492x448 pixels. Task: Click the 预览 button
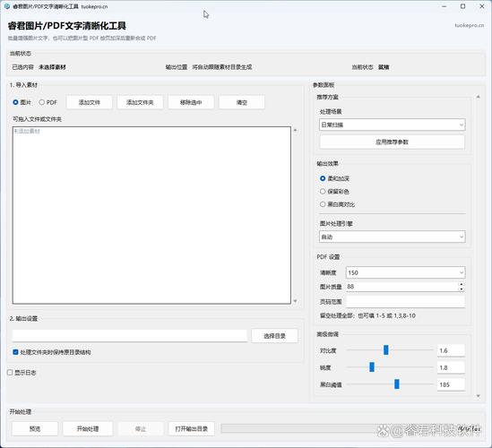coord(35,428)
